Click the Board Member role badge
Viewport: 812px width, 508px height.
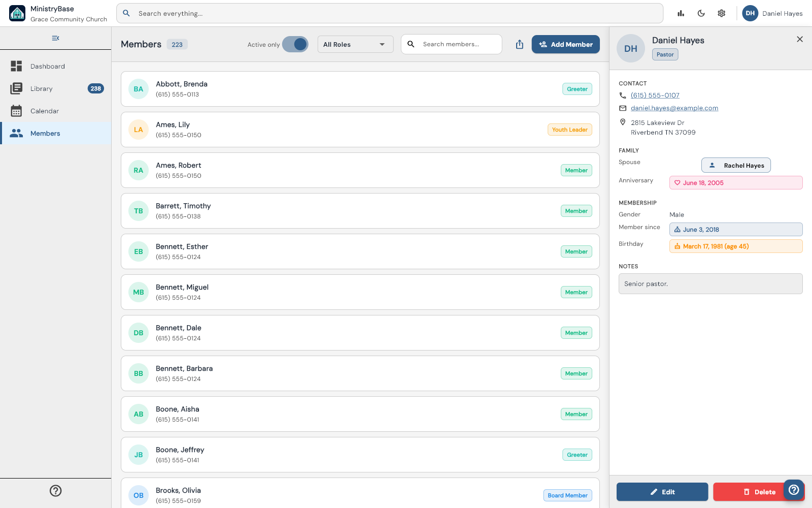tap(567, 495)
